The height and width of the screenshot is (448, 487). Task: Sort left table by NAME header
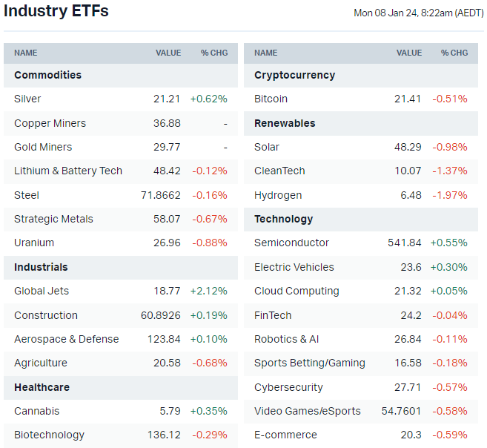pyautogui.click(x=25, y=53)
